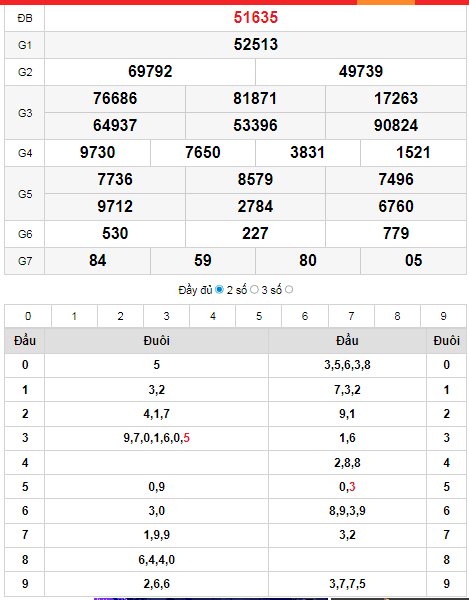Screen dimensions: 469x600
Task: Click the G6 result 227
Action: pyautogui.click(x=255, y=233)
